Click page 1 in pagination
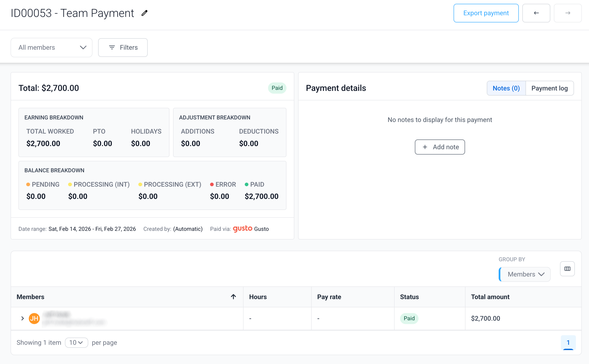 (x=568, y=342)
